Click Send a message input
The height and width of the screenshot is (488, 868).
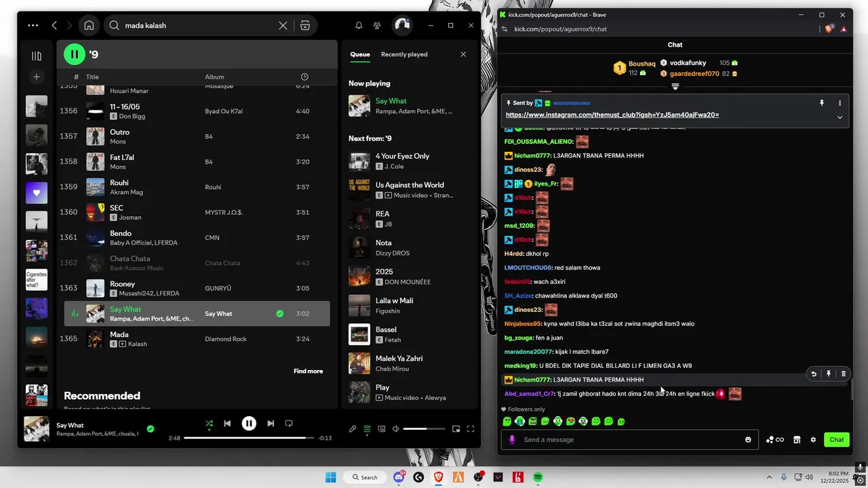(631, 440)
